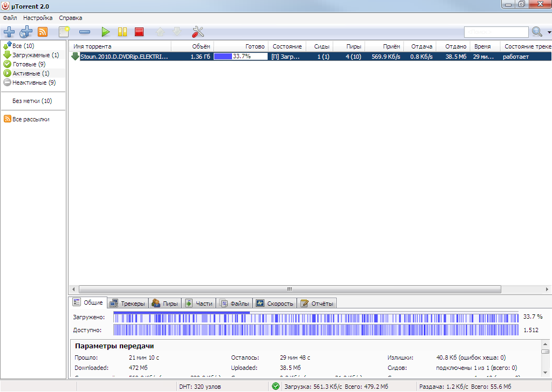The image size is (552, 392).
Task: Click Add Torrent from URL icon
Action: click(x=26, y=32)
